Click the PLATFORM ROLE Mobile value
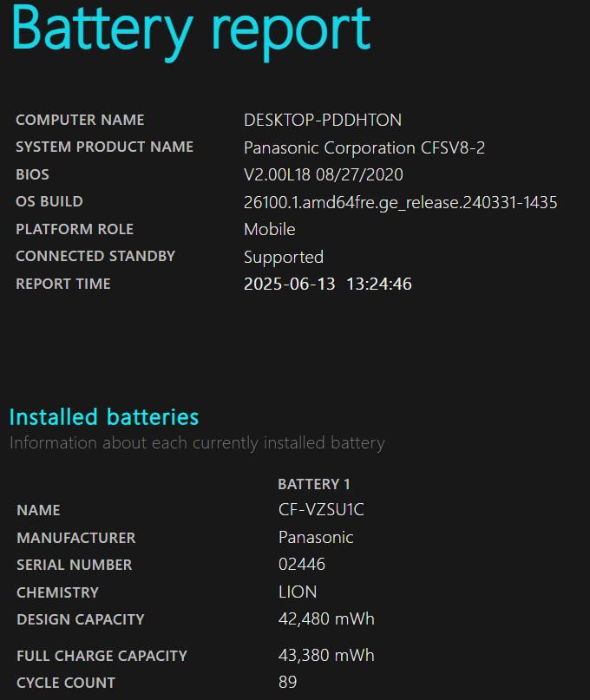The width and height of the screenshot is (590, 700). click(x=269, y=230)
